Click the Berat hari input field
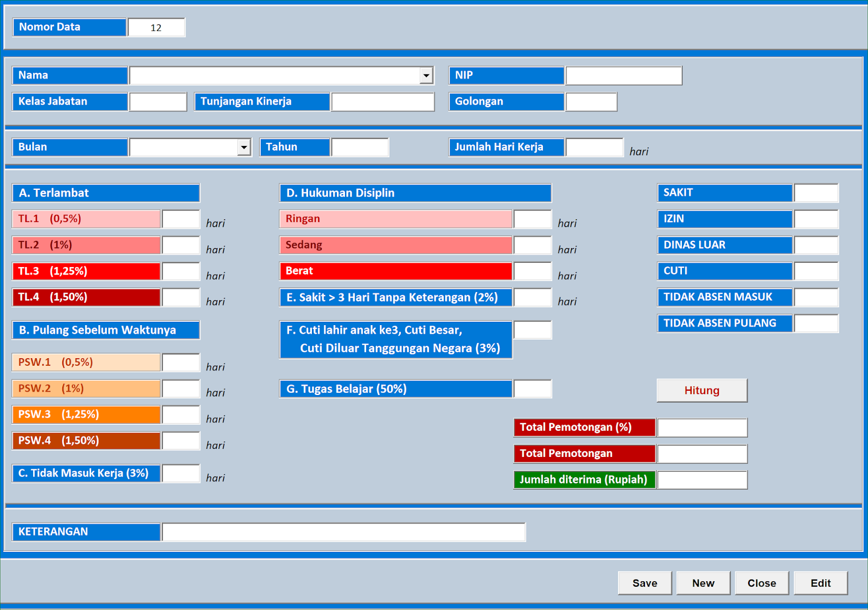The image size is (868, 610). tap(532, 271)
